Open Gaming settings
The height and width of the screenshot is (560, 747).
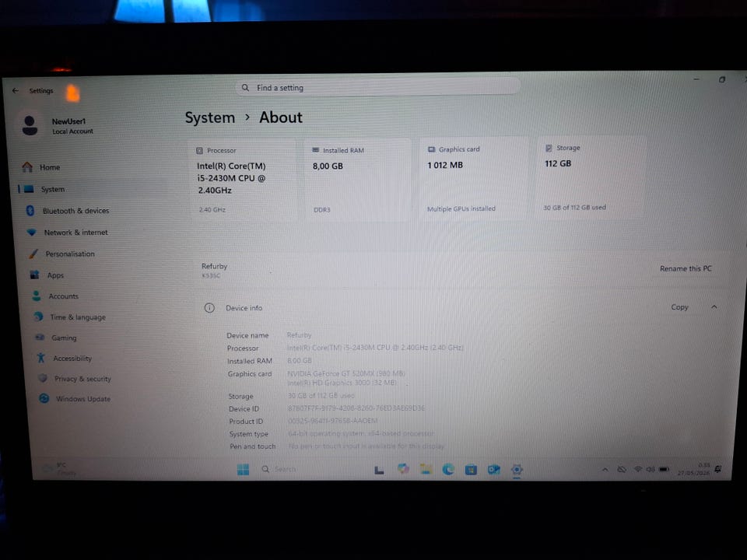[x=64, y=338]
